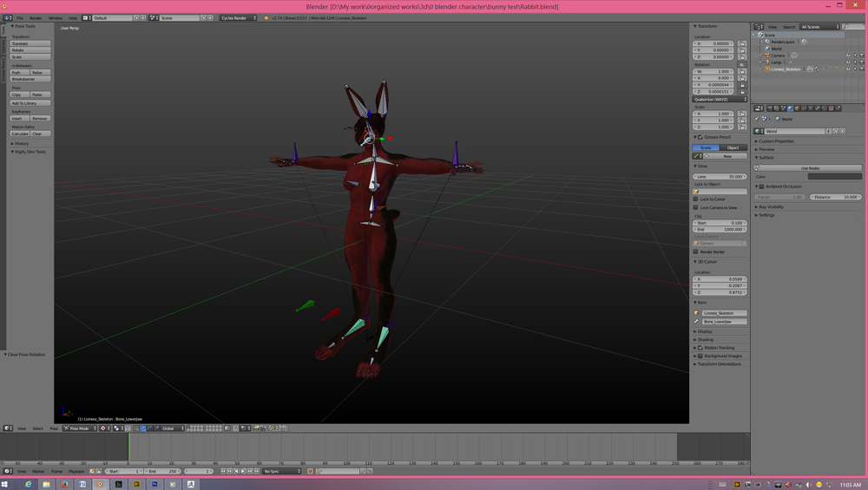This screenshot has width=868, height=490.
Task: Click the play animation button in timeline
Action: coord(243,472)
